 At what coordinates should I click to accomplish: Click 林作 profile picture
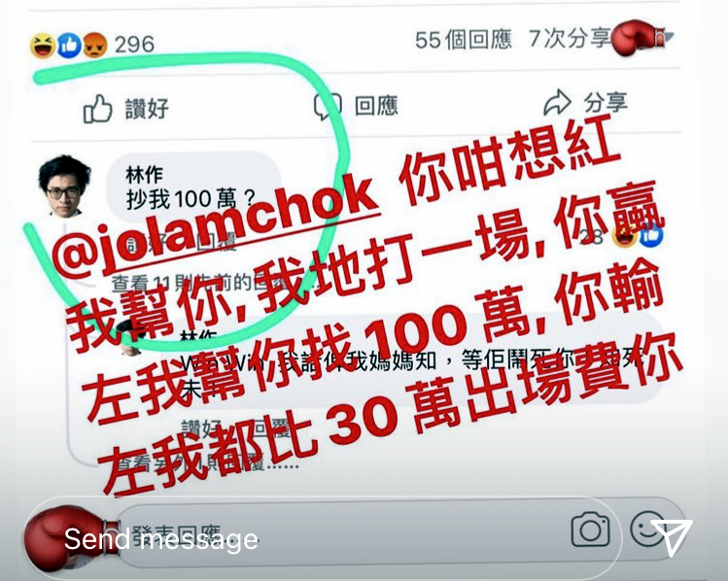point(65,187)
